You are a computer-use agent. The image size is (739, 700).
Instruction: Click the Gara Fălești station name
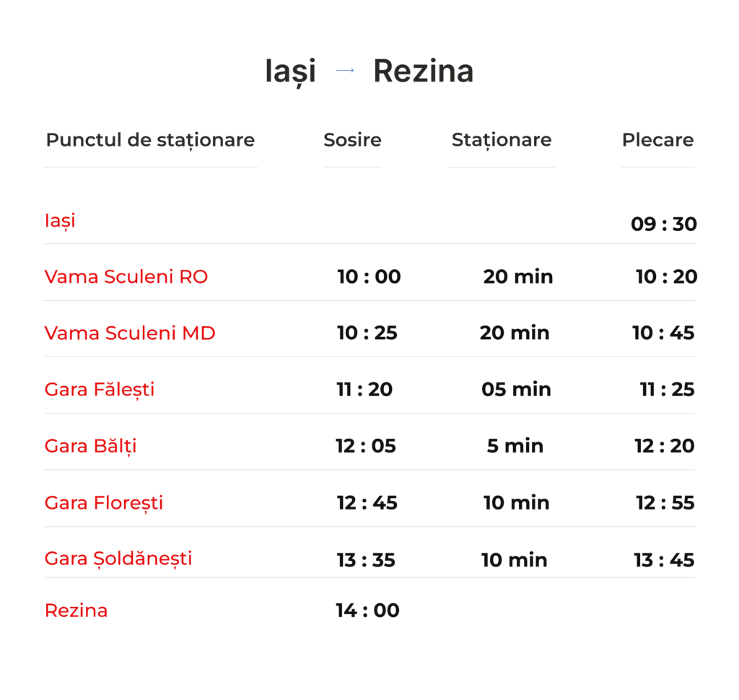coord(100,390)
